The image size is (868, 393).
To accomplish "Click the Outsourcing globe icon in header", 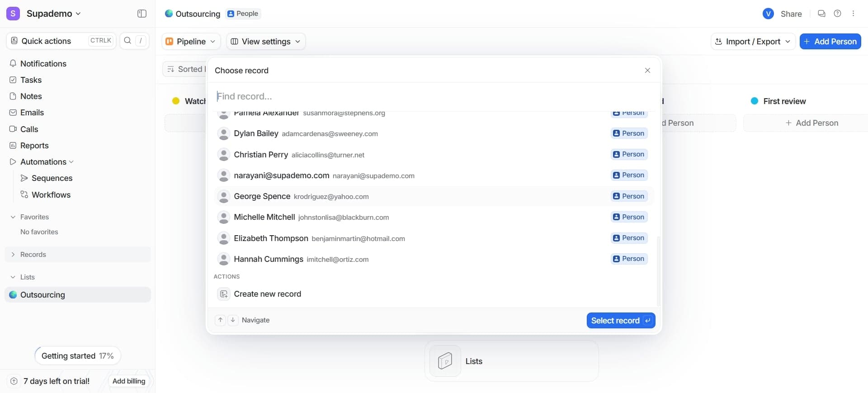I will coord(169,14).
